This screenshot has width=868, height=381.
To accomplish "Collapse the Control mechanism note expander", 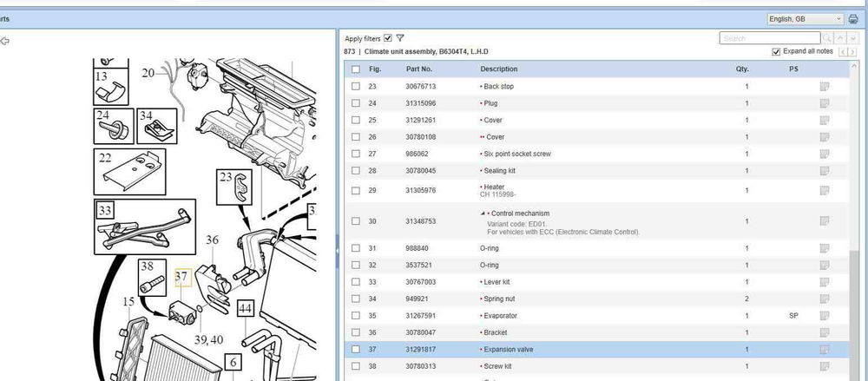I will click(483, 213).
